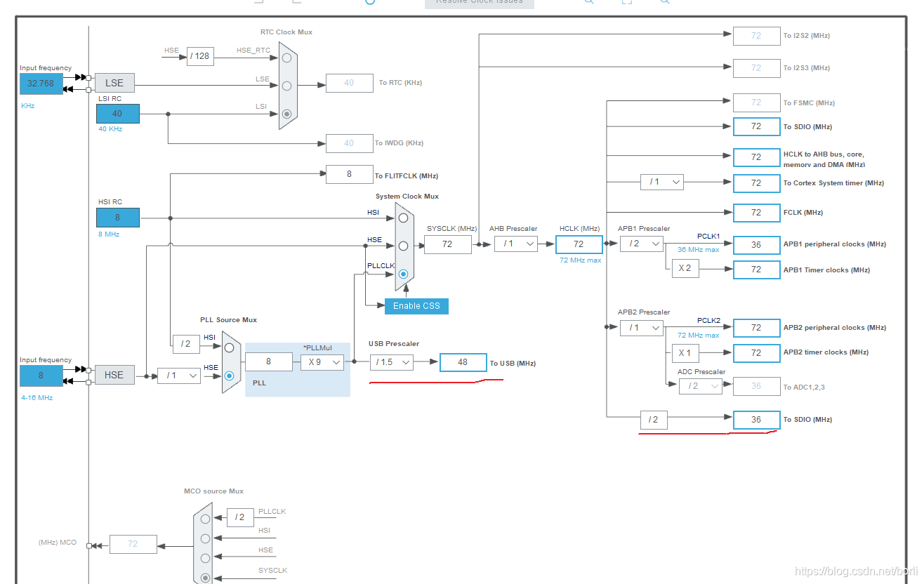Edit the To USB (MHz) 48 field
This screenshot has height=584, width=924.
pyautogui.click(x=463, y=362)
